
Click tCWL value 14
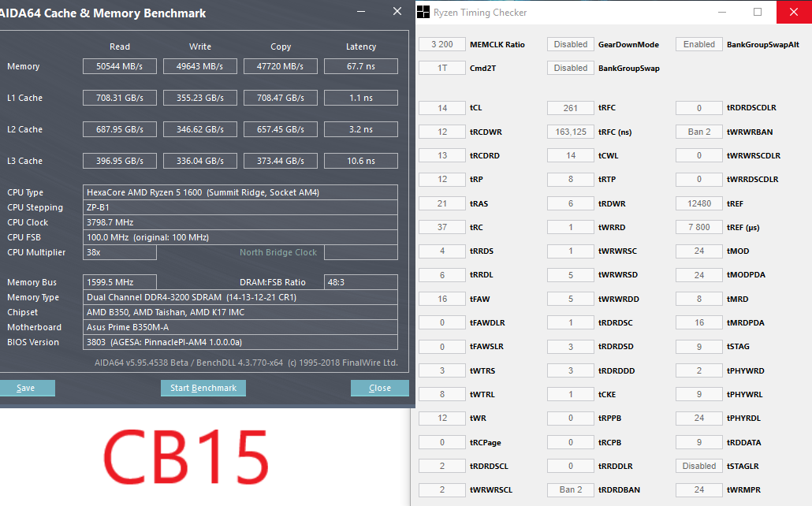pos(570,155)
